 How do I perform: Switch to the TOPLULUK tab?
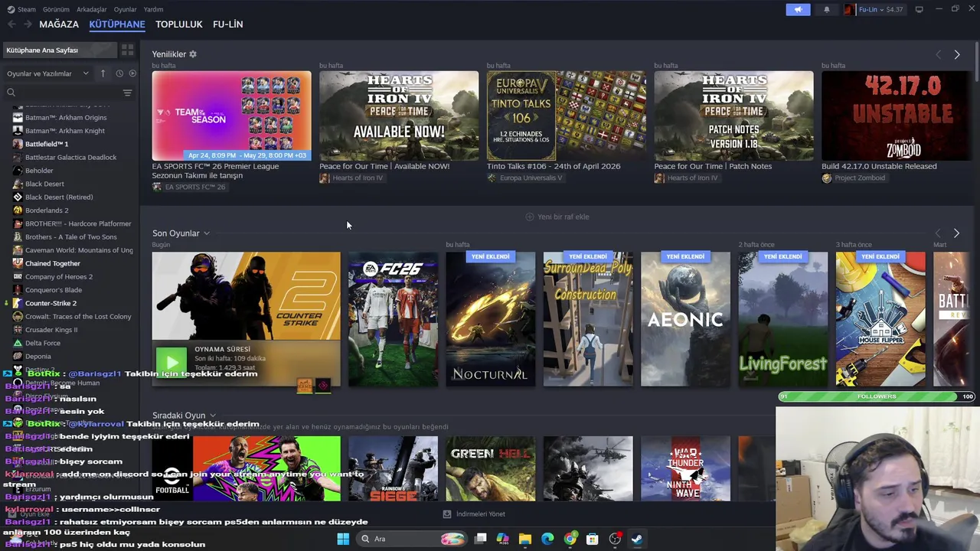(179, 24)
